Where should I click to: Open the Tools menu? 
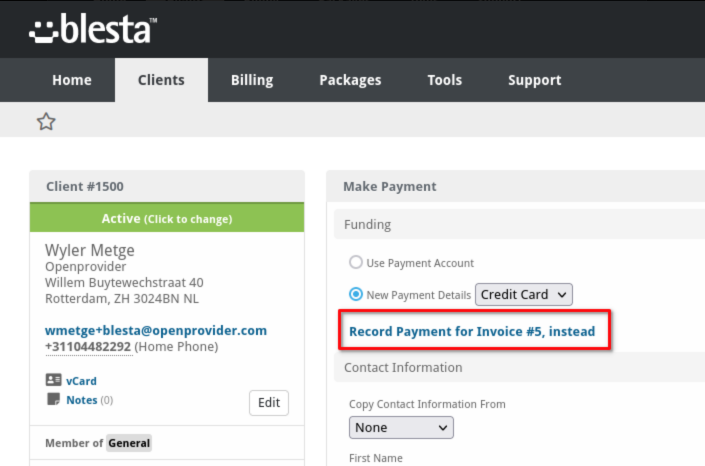tap(445, 80)
